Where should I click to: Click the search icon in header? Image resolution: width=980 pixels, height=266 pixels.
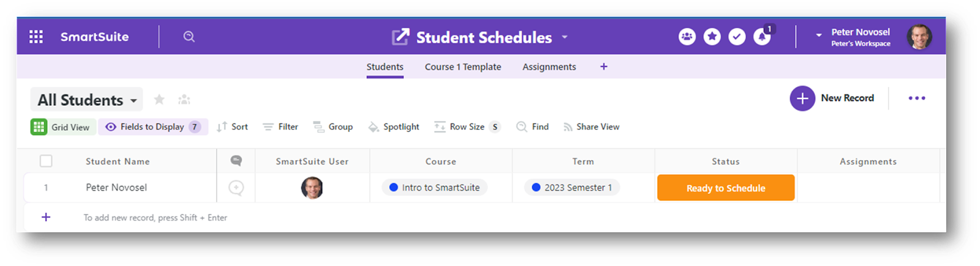[189, 37]
